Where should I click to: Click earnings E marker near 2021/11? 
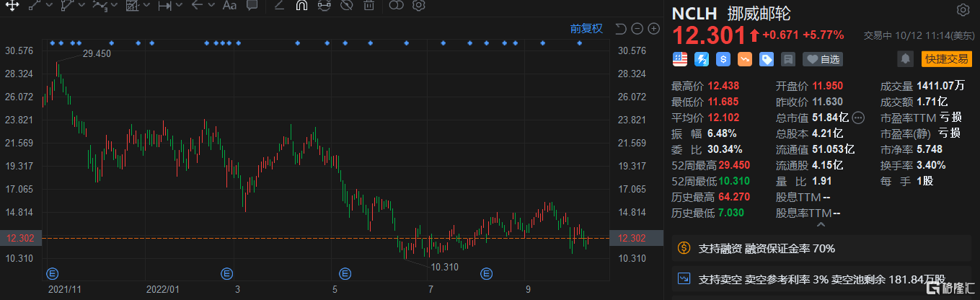[51, 273]
